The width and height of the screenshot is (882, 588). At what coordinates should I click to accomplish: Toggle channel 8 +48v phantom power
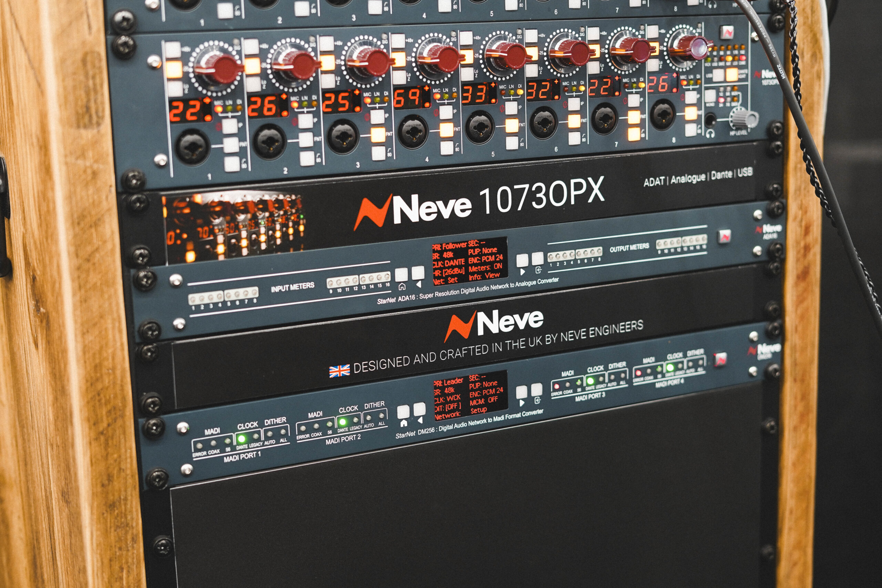pos(653,32)
